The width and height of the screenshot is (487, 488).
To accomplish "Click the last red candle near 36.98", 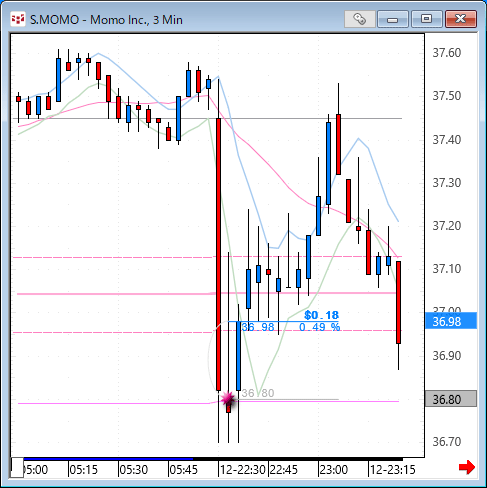I will click(398, 302).
